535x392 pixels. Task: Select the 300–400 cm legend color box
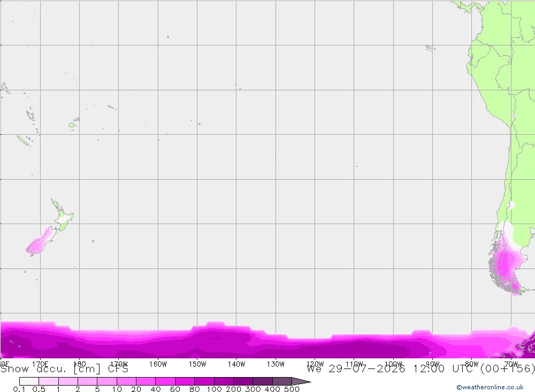click(x=263, y=381)
